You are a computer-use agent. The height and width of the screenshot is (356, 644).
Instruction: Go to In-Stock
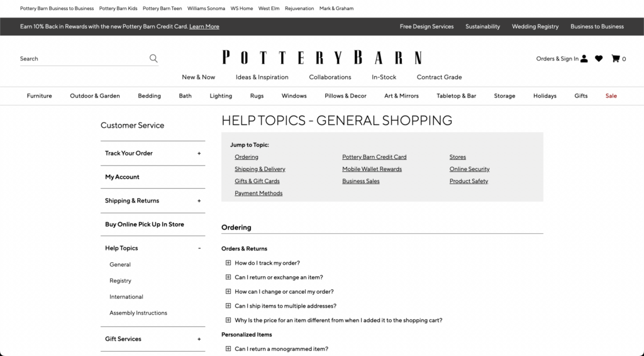(x=384, y=77)
